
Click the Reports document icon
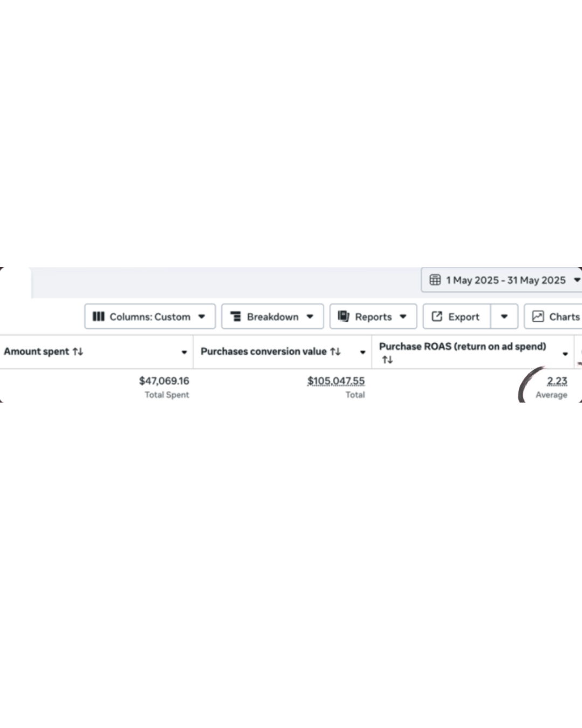[343, 317]
